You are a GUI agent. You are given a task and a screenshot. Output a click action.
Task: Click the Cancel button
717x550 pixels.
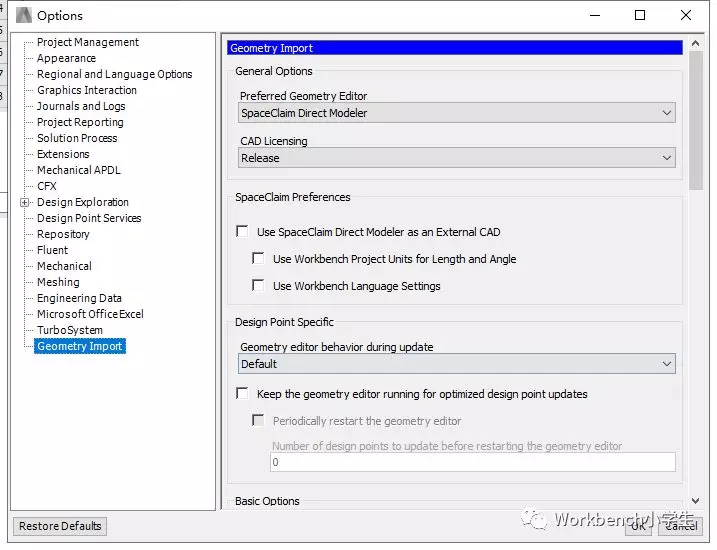pos(680,526)
